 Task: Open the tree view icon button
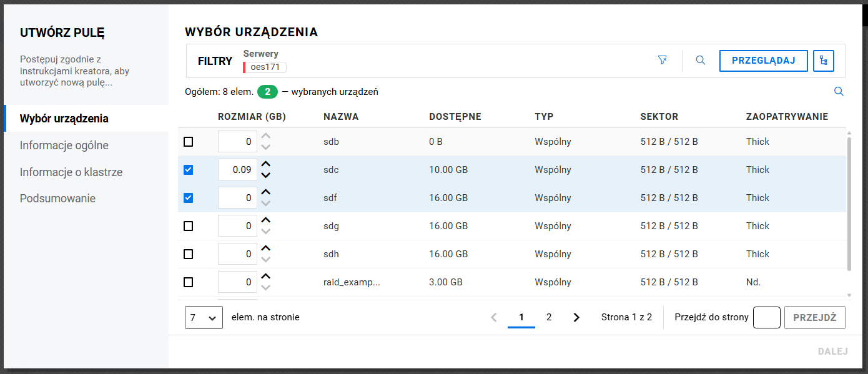click(824, 61)
